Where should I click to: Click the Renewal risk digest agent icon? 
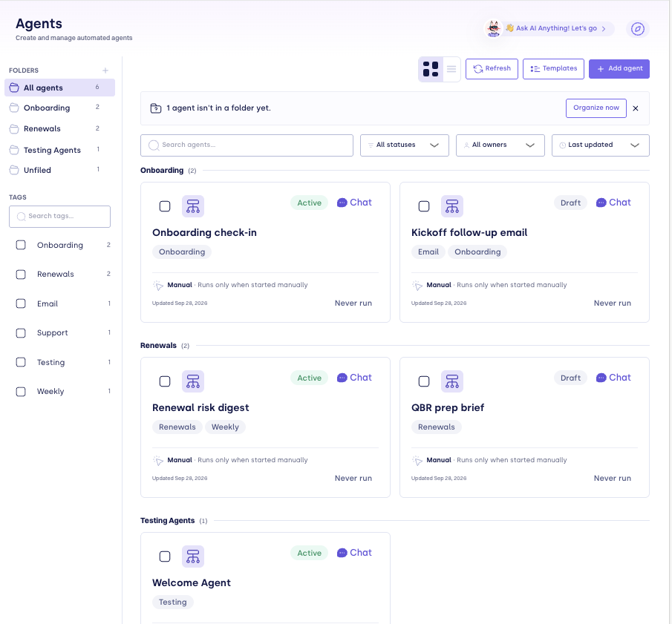click(x=193, y=381)
